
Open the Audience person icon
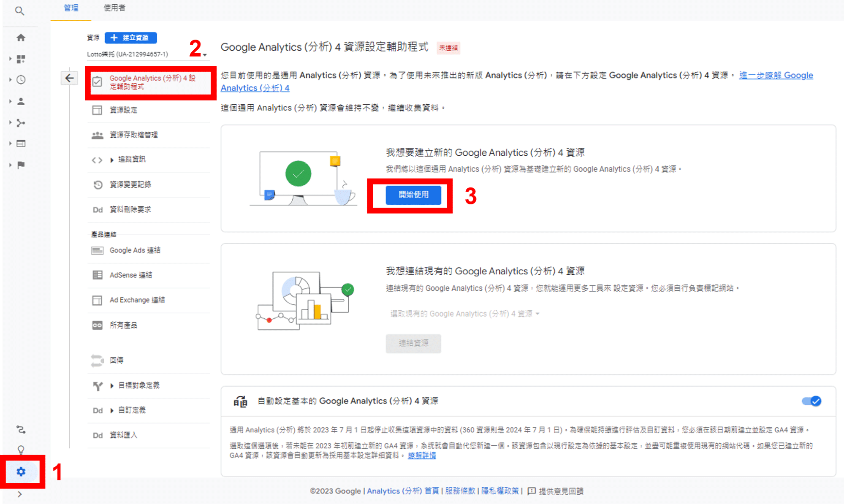(x=21, y=101)
